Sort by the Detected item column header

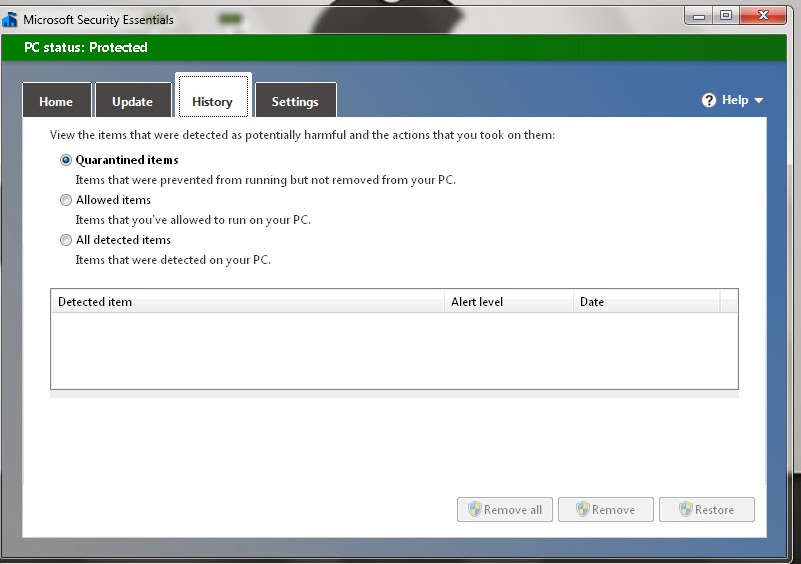pyautogui.click(x=248, y=301)
